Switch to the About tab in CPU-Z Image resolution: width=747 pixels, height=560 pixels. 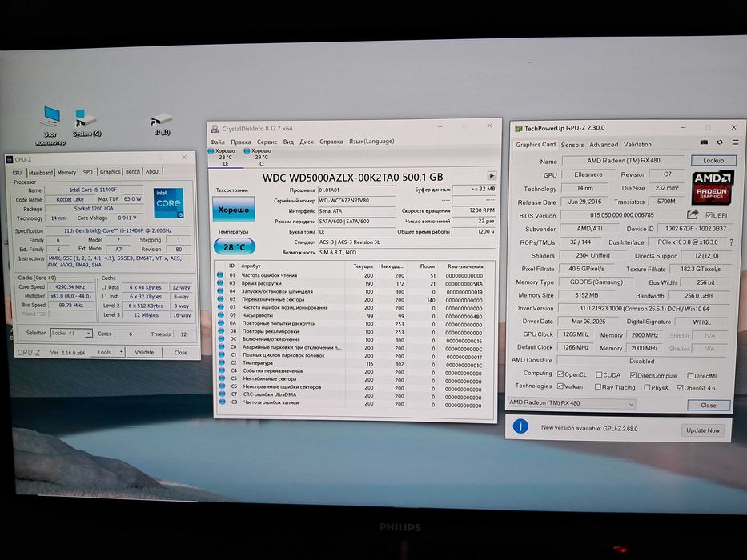[x=153, y=171]
